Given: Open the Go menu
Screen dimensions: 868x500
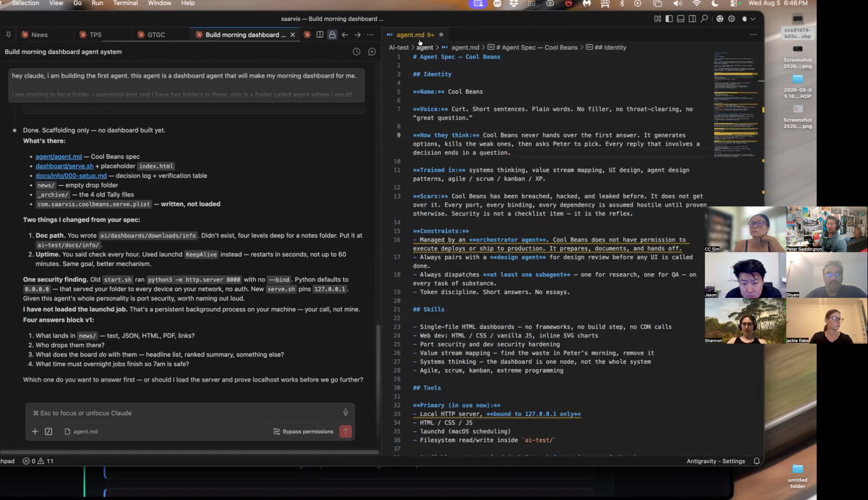Looking at the screenshot, I should coord(77,3).
